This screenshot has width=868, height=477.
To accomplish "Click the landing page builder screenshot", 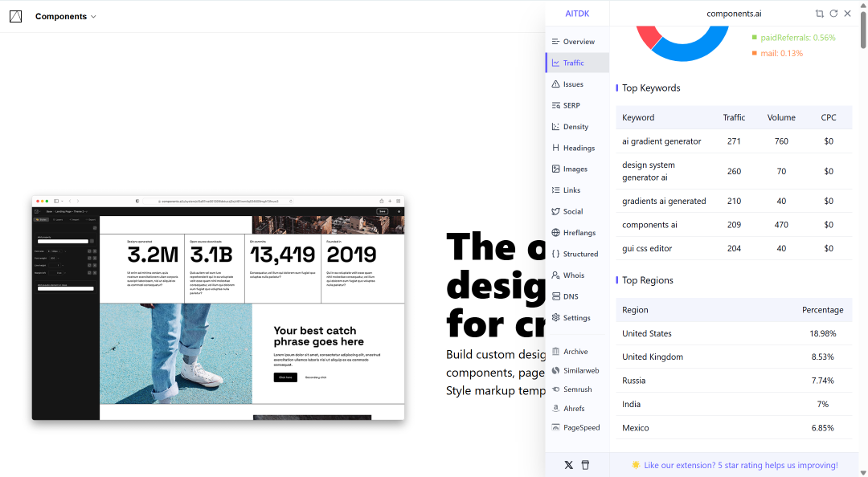I will pyautogui.click(x=218, y=308).
